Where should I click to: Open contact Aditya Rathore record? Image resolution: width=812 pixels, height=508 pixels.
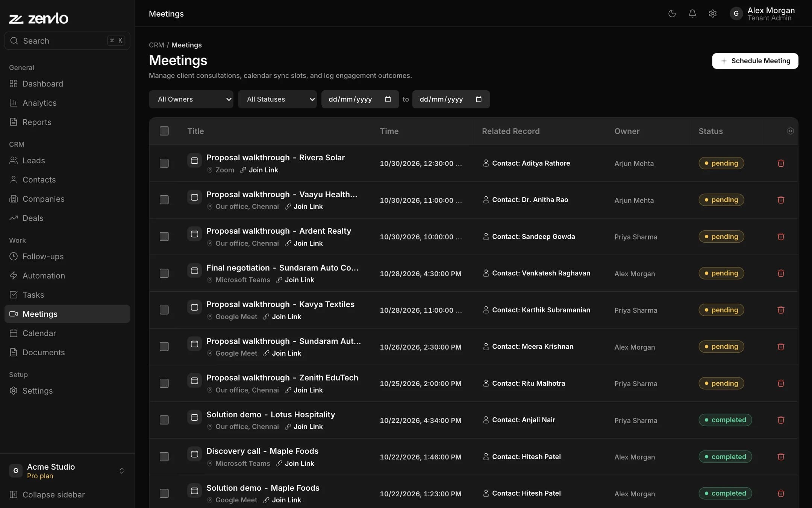pyautogui.click(x=526, y=163)
